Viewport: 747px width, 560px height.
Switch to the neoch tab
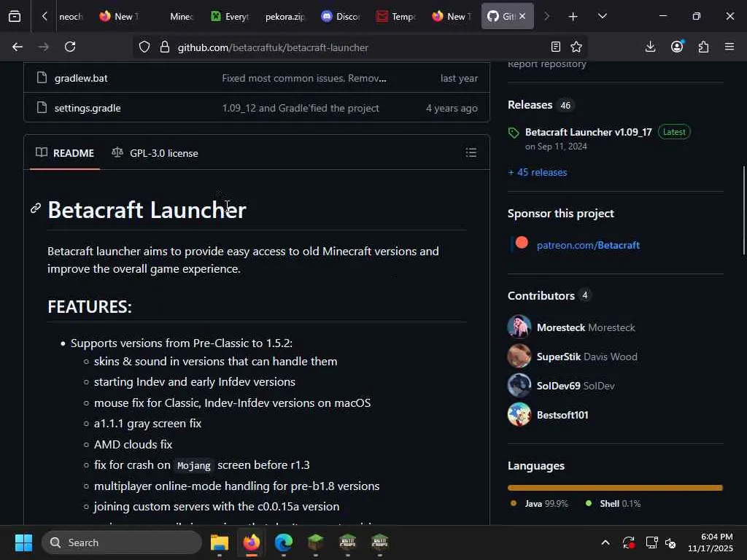[x=71, y=17]
